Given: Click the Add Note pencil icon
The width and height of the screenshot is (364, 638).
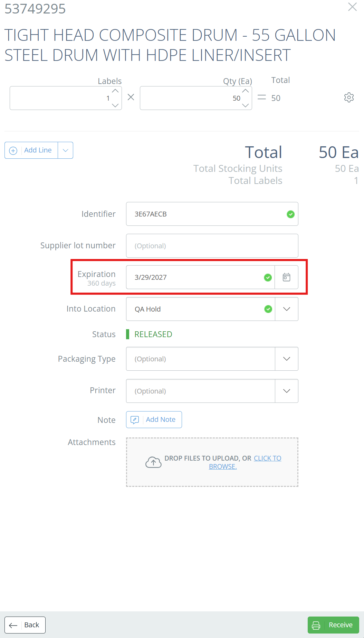Looking at the screenshot, I should click(135, 420).
